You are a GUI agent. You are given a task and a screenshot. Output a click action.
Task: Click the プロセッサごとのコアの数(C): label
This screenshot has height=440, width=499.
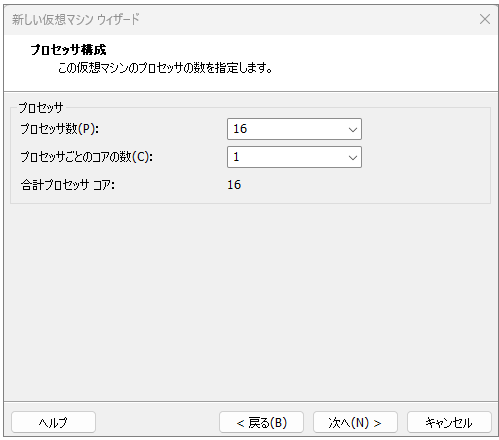(x=87, y=157)
